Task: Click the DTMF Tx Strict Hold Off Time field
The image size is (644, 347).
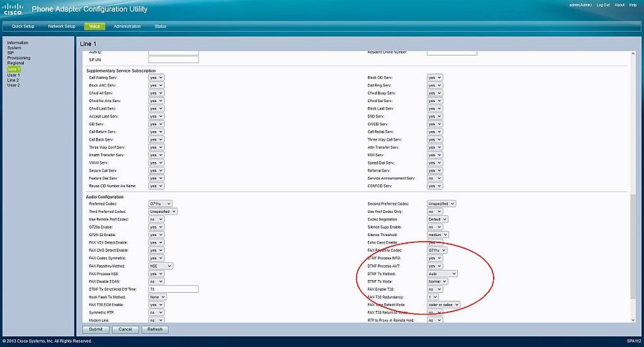Action: [x=173, y=289]
